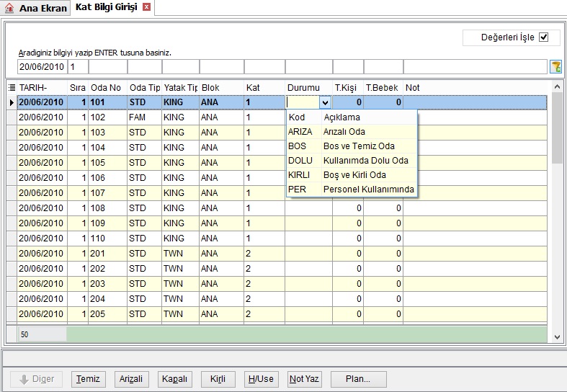Select room 102 cell

108,117
